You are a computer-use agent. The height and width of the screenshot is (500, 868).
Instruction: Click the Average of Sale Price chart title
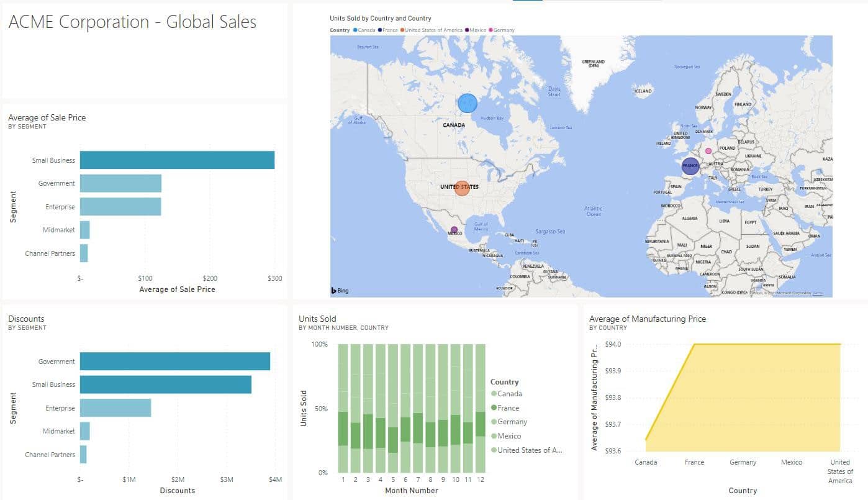tap(47, 117)
